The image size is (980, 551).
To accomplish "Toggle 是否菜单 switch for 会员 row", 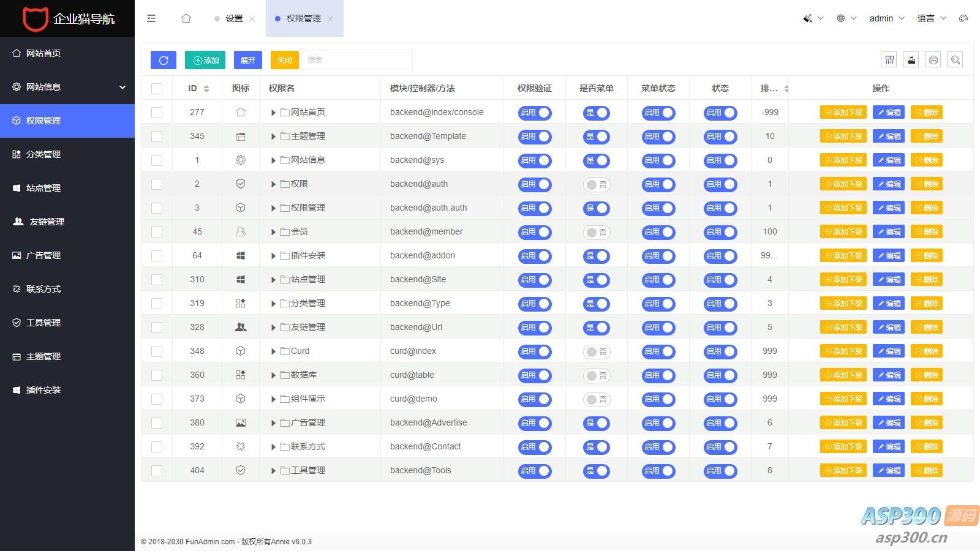I will [x=596, y=232].
